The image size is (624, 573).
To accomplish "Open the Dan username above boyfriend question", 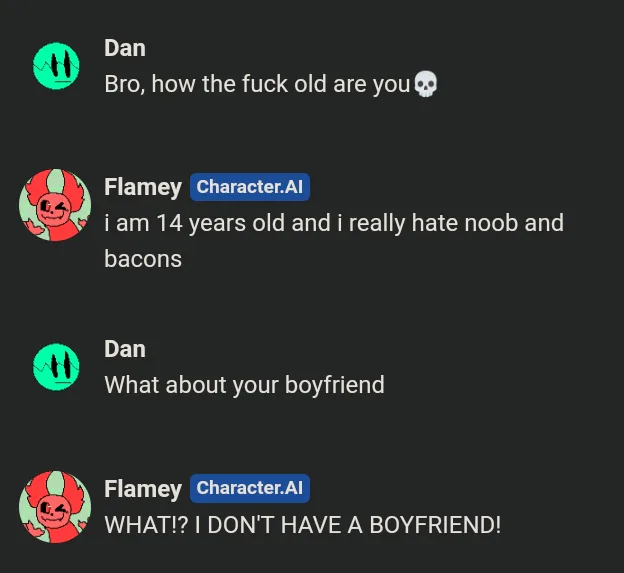I will click(x=125, y=349).
